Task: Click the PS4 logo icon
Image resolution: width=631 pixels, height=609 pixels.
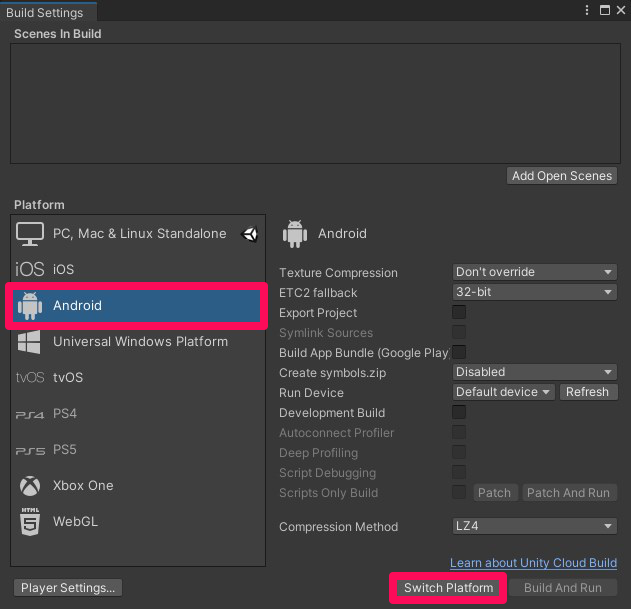Action: point(30,414)
